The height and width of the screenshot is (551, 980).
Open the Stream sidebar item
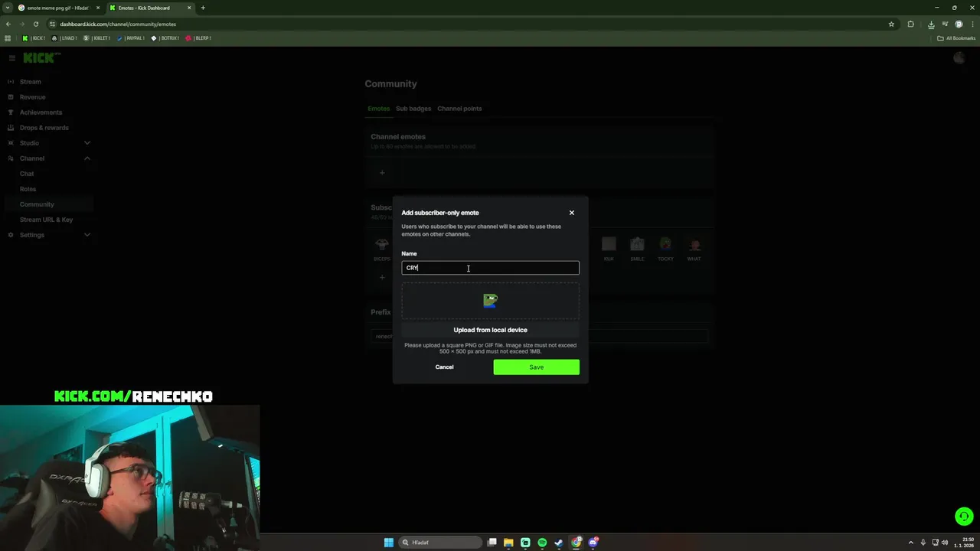31,82
